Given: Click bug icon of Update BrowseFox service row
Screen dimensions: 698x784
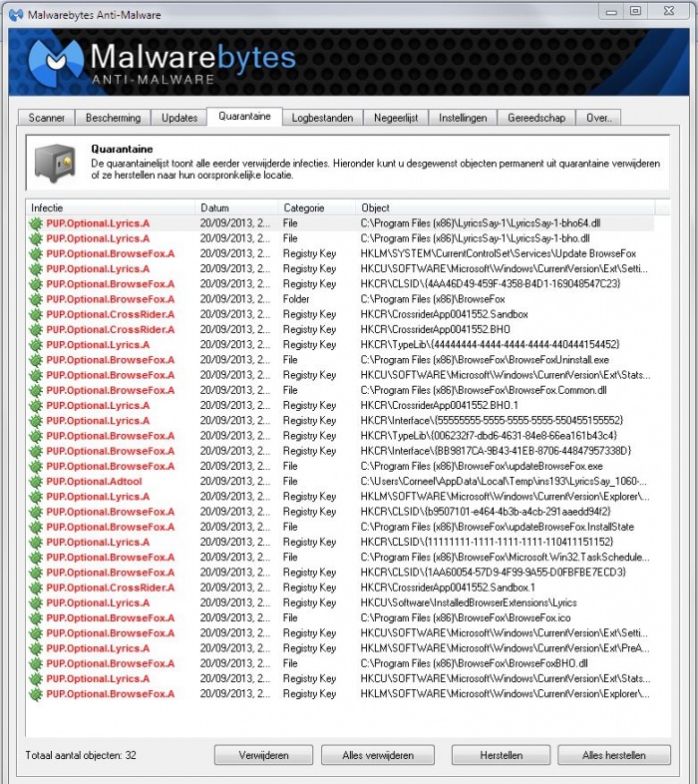Looking at the screenshot, I should coord(36,253).
